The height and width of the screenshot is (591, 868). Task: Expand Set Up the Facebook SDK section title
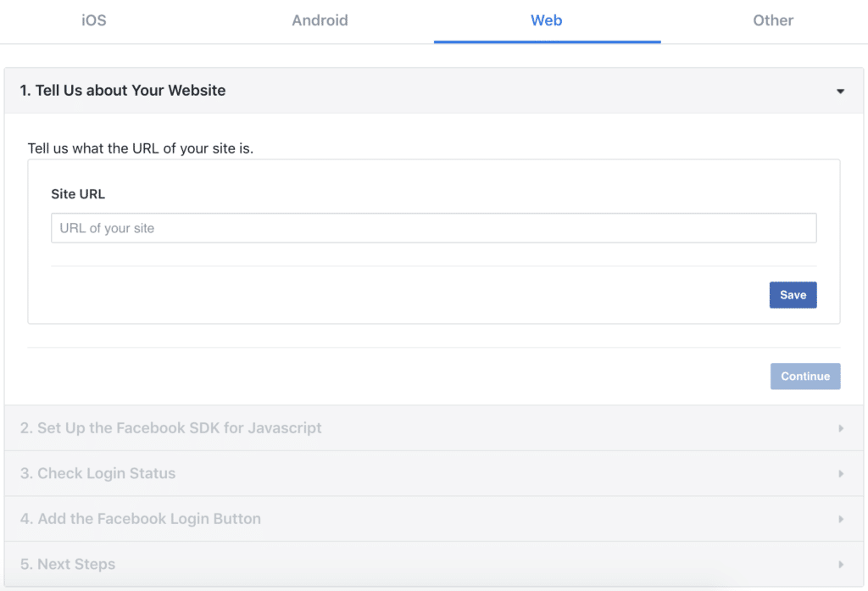(x=170, y=428)
